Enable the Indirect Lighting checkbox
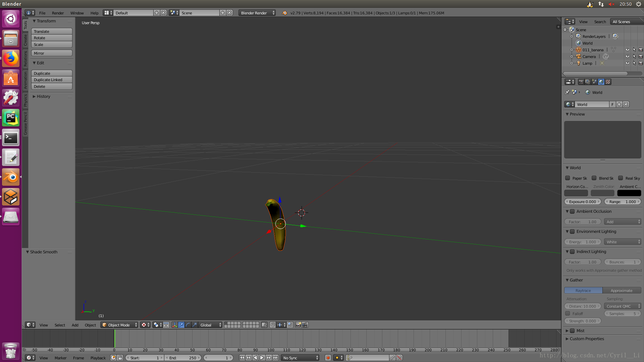The image size is (644, 362). pos(572,251)
